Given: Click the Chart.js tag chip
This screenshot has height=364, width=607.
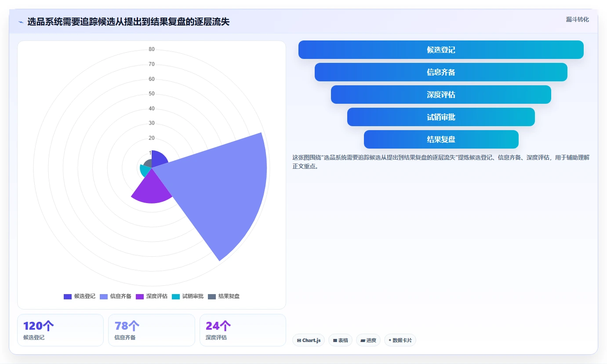Looking at the screenshot, I should [309, 340].
